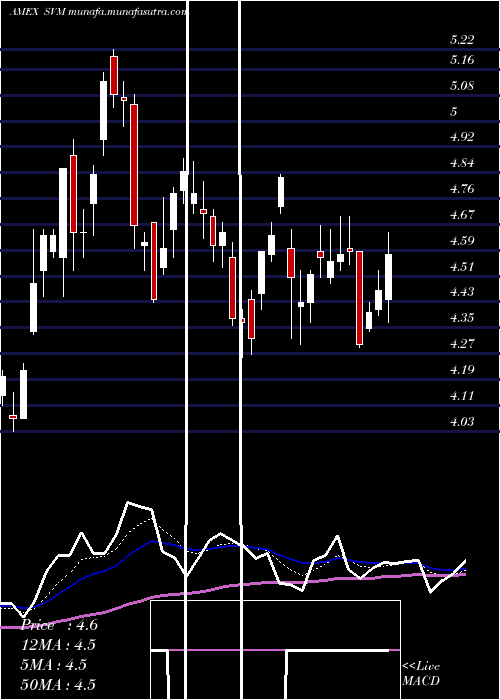Click the 5 price axis label
This screenshot has width=500, height=700.
coord(454,111)
